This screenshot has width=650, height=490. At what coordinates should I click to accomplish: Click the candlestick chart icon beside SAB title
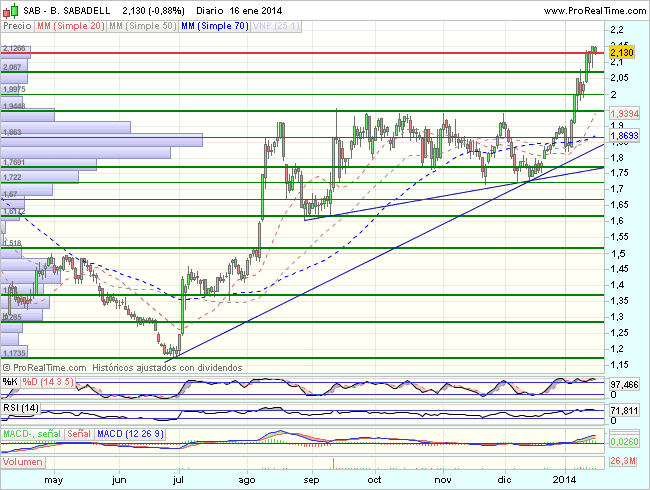[x=10, y=11]
